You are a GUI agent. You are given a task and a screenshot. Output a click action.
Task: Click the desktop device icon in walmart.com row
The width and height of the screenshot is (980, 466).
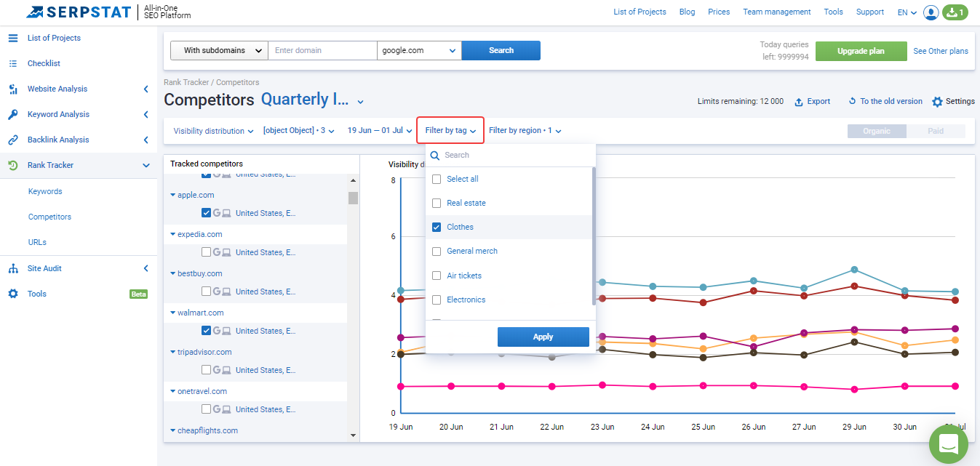point(226,331)
